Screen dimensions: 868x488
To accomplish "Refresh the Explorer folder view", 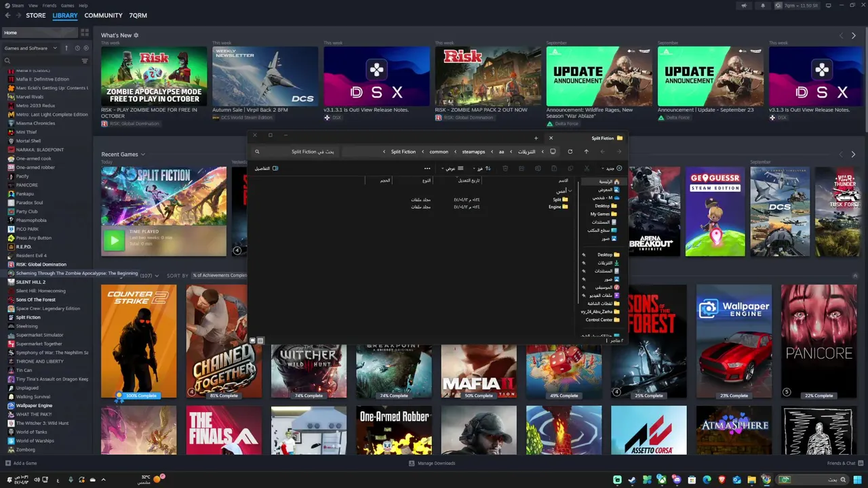I will pyautogui.click(x=570, y=152).
